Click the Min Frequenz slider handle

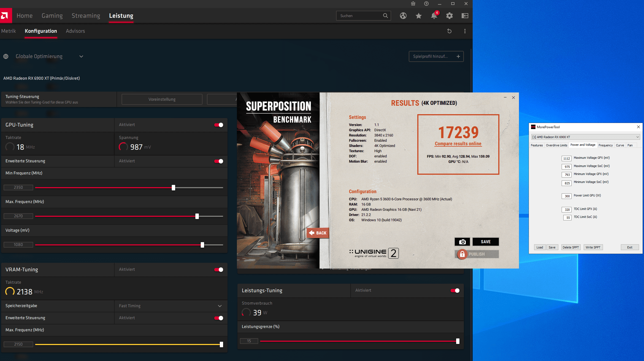(174, 188)
